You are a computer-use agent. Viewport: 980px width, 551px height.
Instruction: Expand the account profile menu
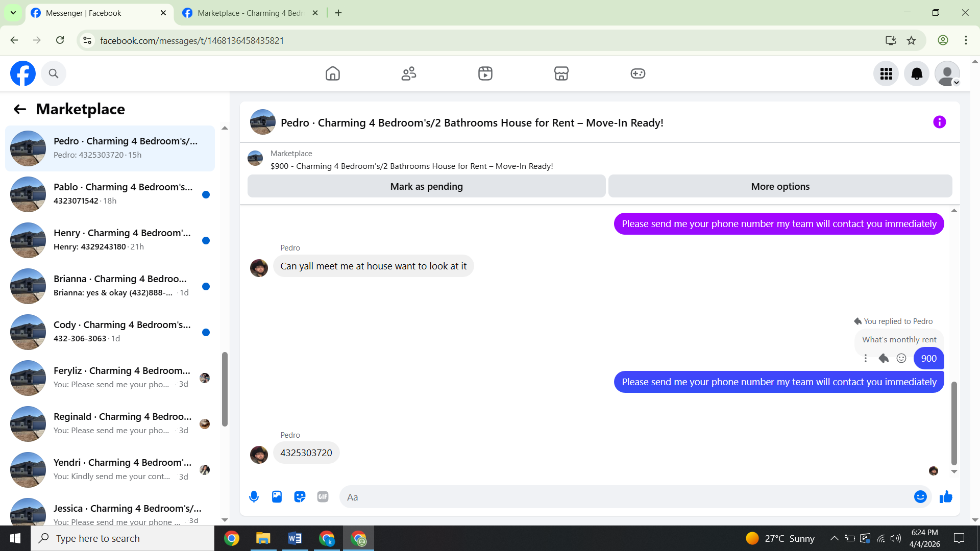[947, 74]
